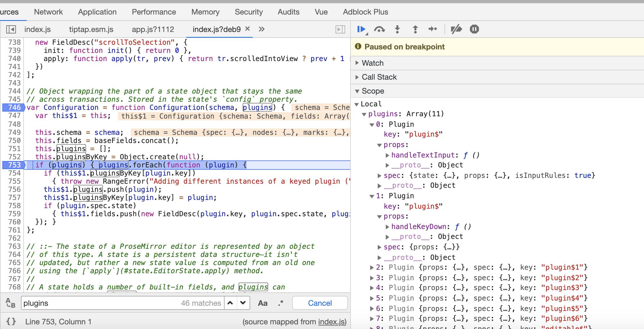Click the 46 matches count
Screen dimensions: 644x329
pos(201,303)
